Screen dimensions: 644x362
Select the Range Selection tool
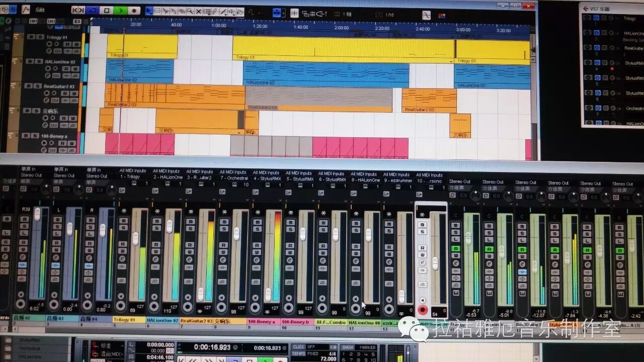[157, 11]
